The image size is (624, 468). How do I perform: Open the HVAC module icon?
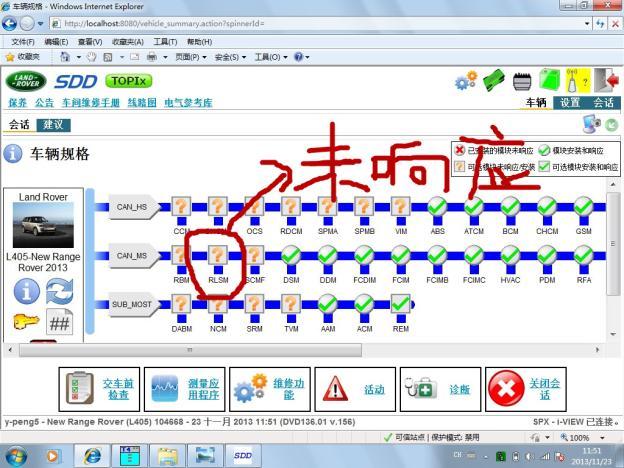pyautogui.click(x=509, y=257)
